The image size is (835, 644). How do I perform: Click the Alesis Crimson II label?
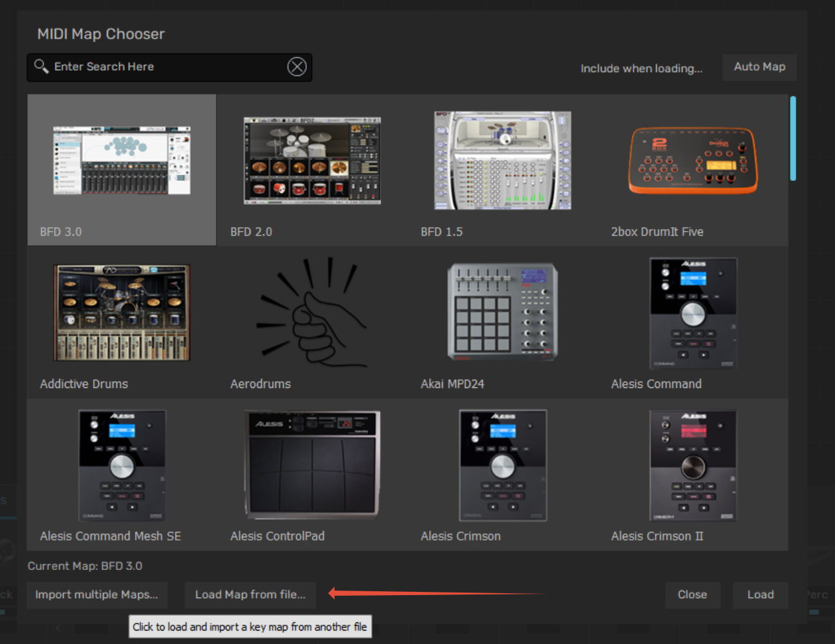(x=657, y=537)
